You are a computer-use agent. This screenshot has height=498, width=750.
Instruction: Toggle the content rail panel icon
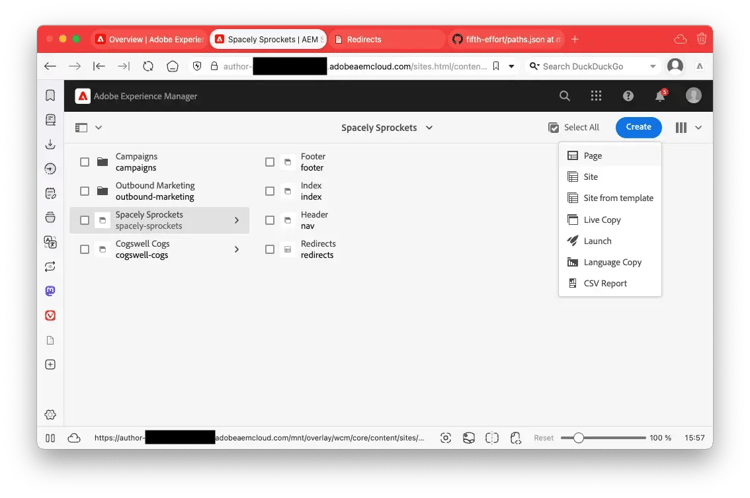tap(81, 128)
